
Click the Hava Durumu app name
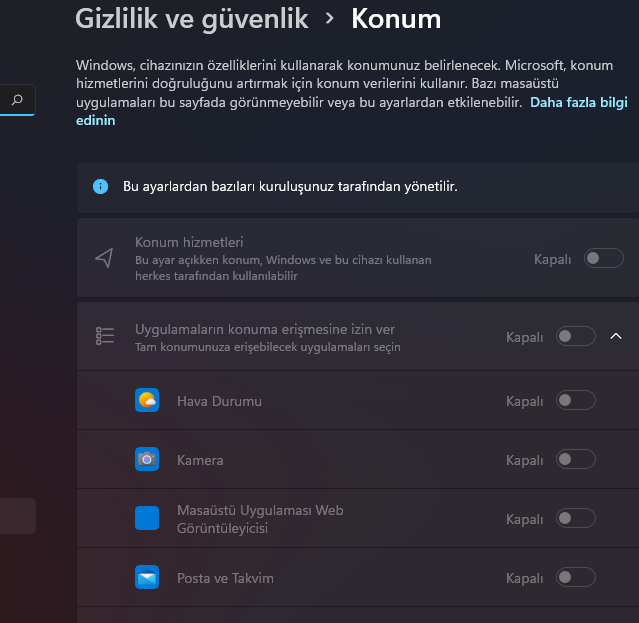219,401
